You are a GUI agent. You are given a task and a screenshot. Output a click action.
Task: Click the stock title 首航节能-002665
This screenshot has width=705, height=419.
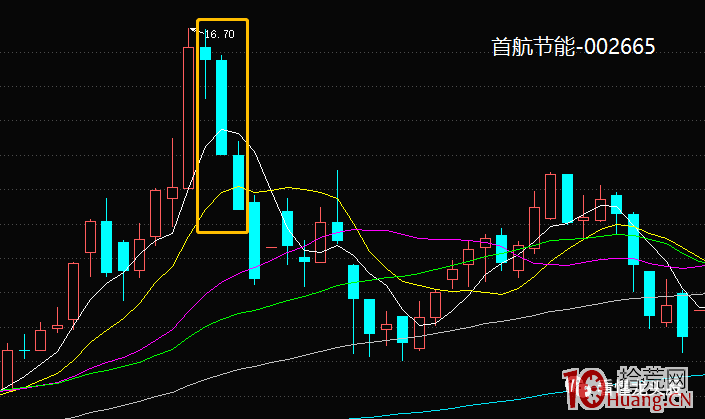coord(573,47)
